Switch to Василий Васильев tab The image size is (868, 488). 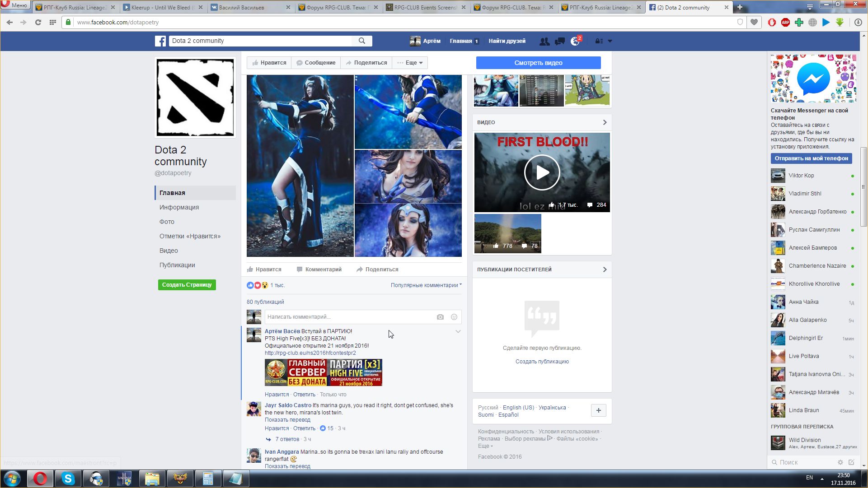pyautogui.click(x=251, y=7)
